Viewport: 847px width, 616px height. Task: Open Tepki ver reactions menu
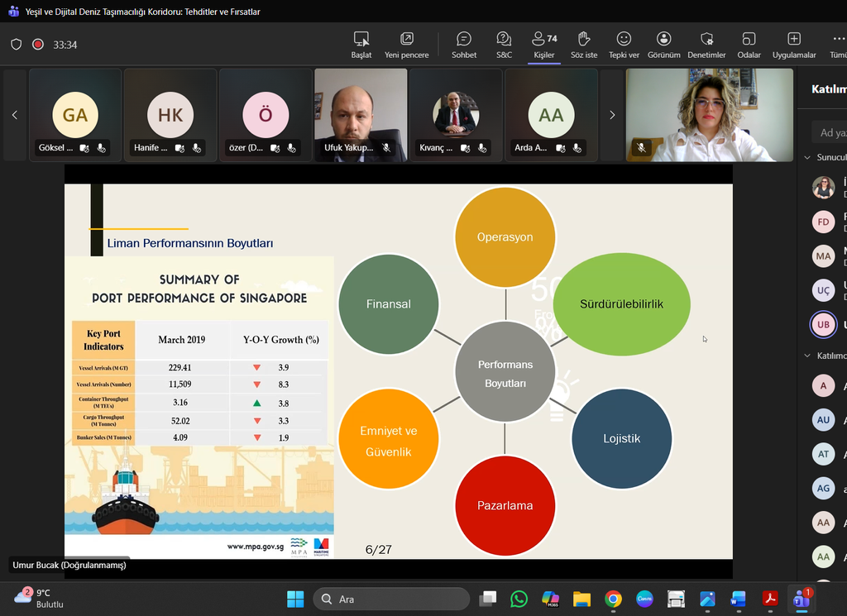click(x=624, y=45)
